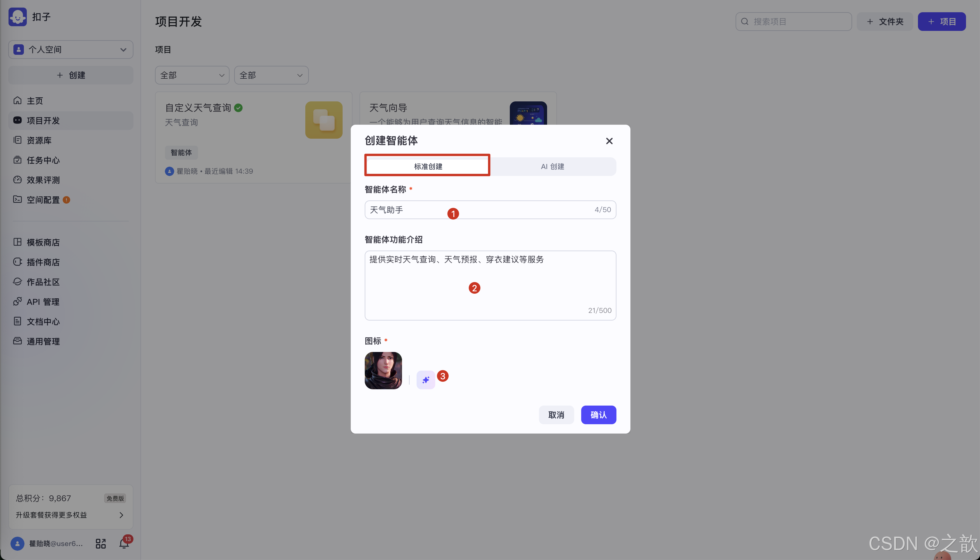Confirm agent creation with 确认 button
The height and width of the screenshot is (560, 980).
click(598, 415)
